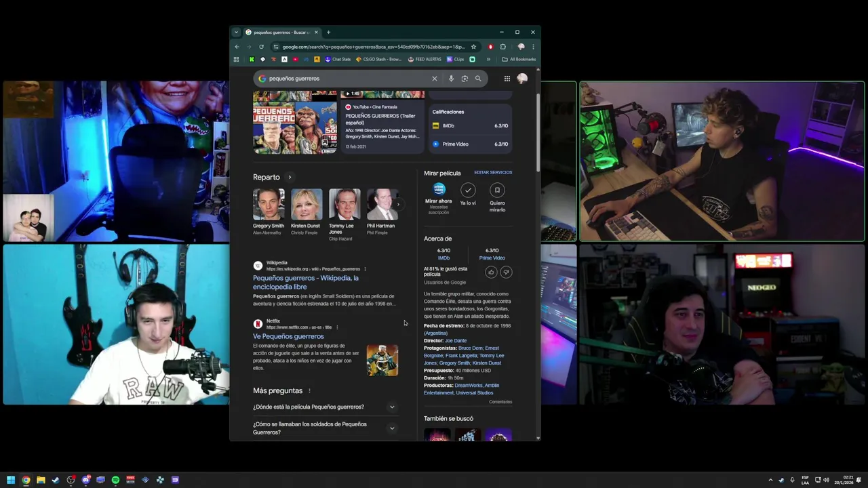Image resolution: width=868 pixels, height=488 pixels.
Task: Click the page vertical scrollbar
Action: (x=538, y=132)
